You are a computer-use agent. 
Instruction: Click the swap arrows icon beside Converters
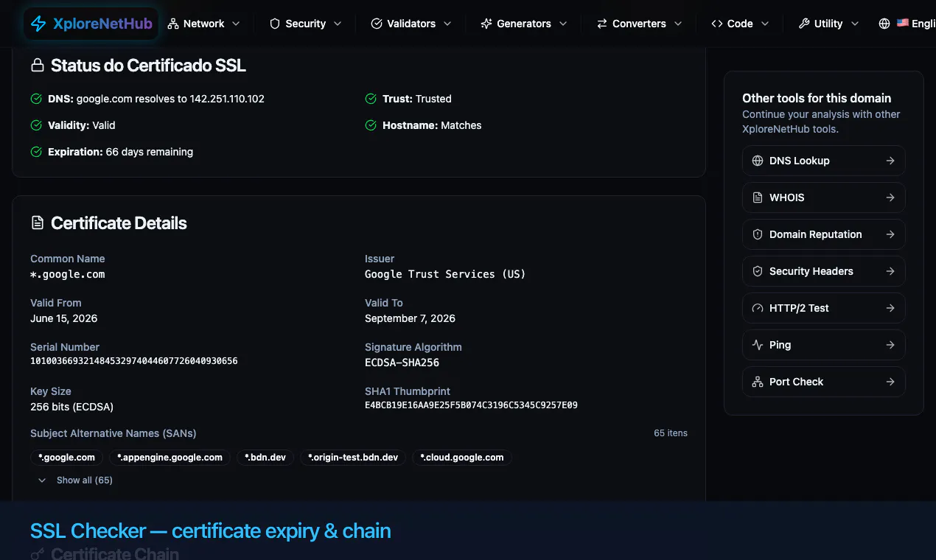(x=602, y=24)
